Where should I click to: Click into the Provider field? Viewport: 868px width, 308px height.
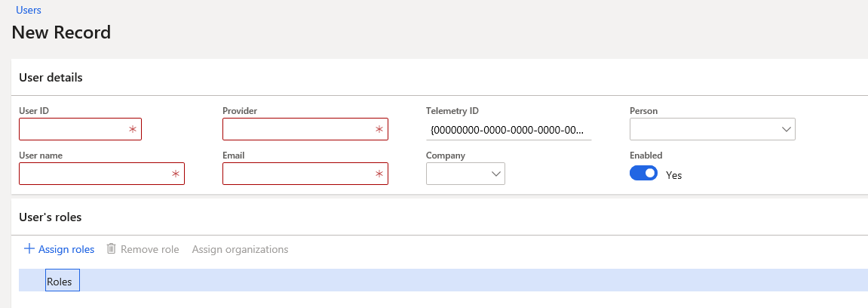click(298, 130)
